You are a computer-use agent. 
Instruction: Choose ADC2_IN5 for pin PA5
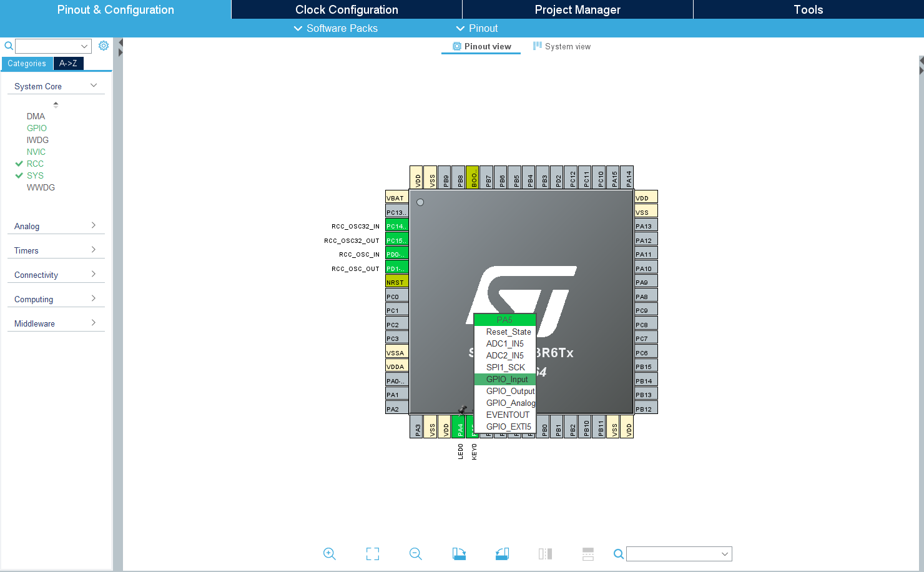coord(505,355)
